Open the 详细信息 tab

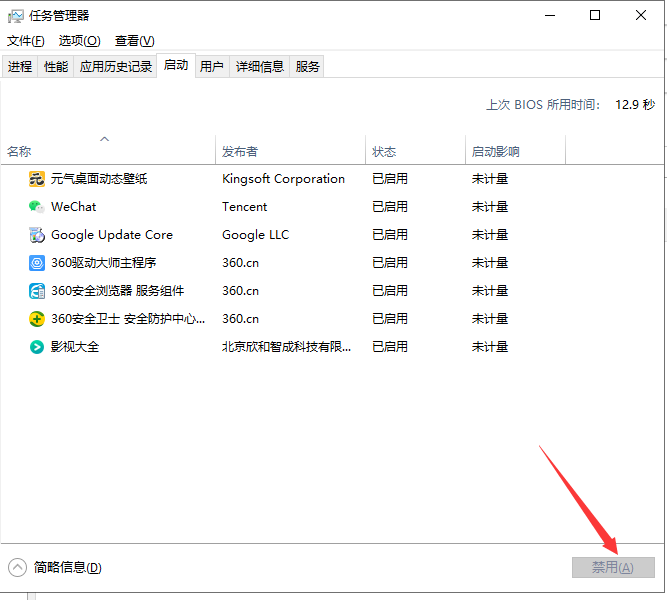click(x=260, y=67)
